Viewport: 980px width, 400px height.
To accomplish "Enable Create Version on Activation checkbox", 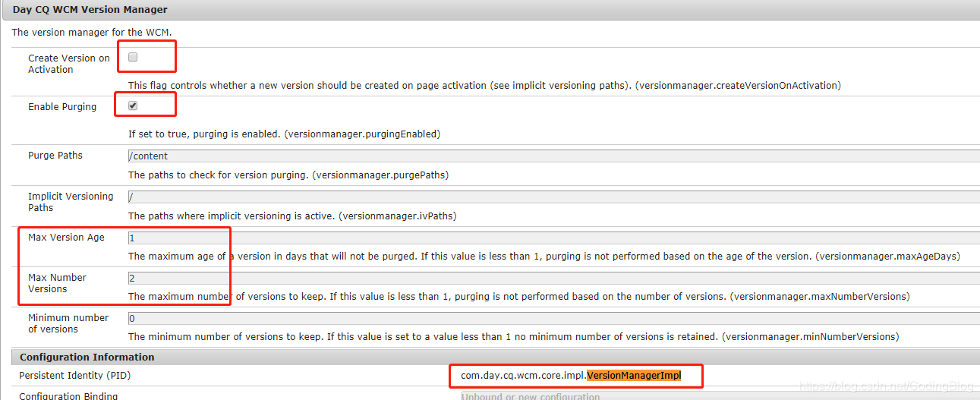I will pos(133,57).
